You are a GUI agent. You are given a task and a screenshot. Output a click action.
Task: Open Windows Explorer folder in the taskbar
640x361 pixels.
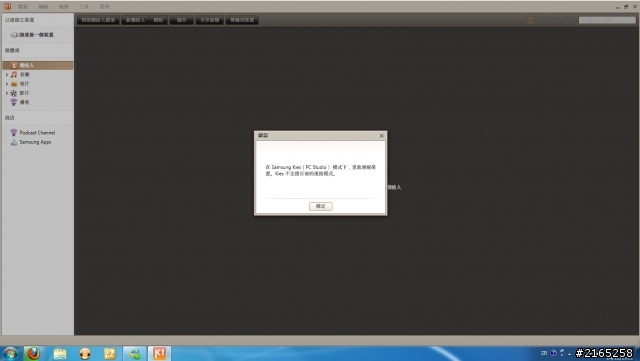pos(60,354)
